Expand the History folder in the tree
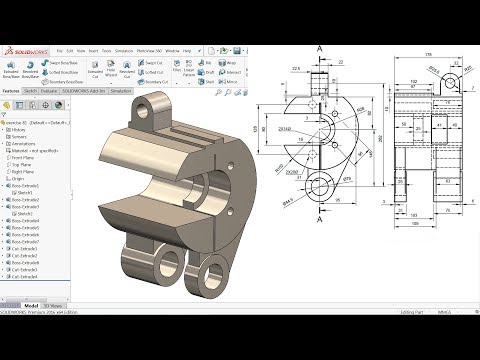Screen dimensions: 480x360 pyautogui.click(x=3, y=130)
